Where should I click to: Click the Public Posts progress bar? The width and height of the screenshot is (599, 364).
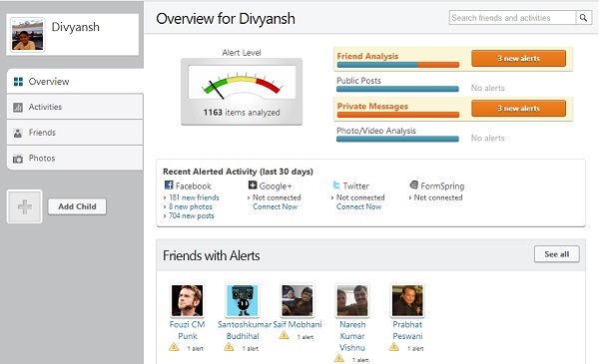[397, 90]
